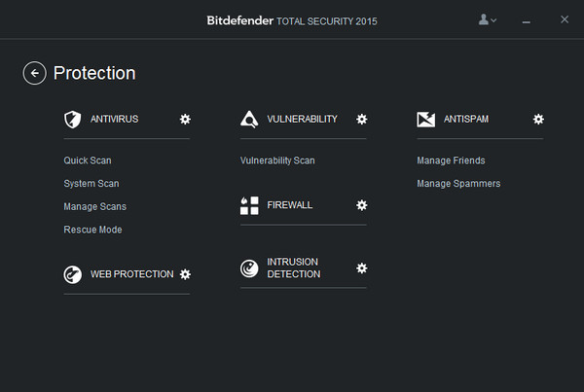Click the Intrusion Detection icon
Image resolution: width=584 pixels, height=392 pixels.
[249, 268]
